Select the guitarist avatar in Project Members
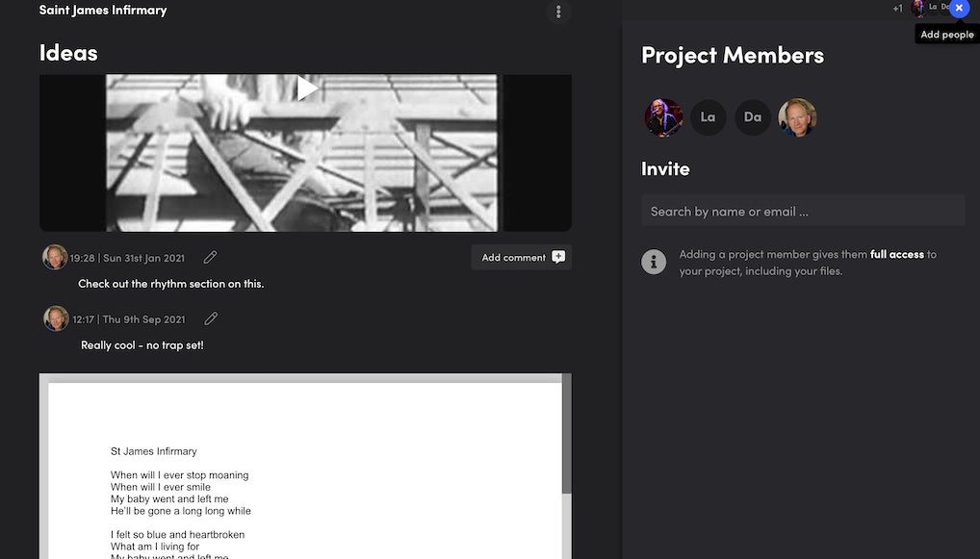980x559 pixels. (663, 117)
